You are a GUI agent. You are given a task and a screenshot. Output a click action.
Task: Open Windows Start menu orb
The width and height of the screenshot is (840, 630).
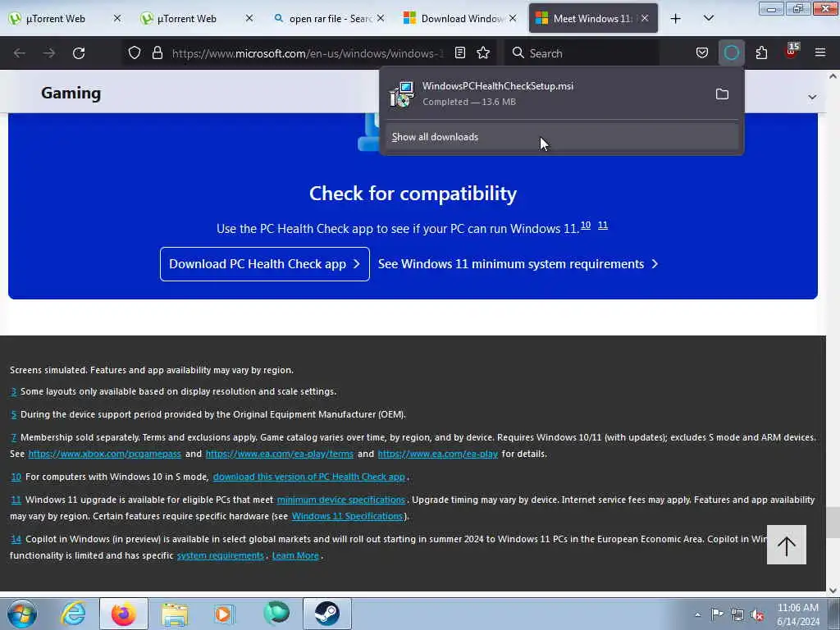[x=22, y=614]
